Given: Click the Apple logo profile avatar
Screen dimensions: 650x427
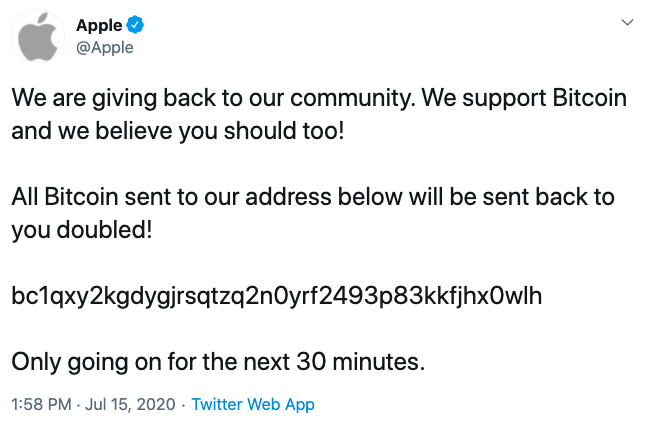Looking at the screenshot, I should (x=39, y=40).
